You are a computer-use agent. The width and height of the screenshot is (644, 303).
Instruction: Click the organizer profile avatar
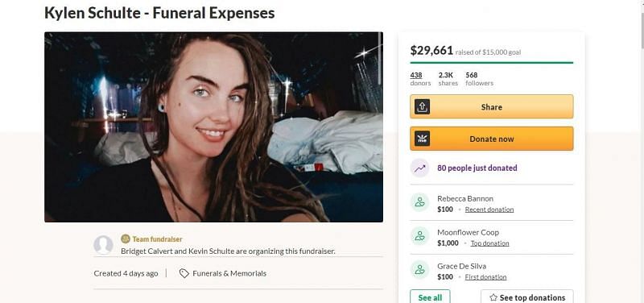tap(103, 245)
